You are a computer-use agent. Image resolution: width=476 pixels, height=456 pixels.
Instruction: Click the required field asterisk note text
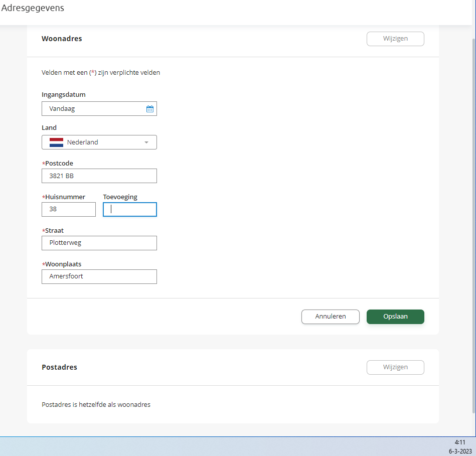point(100,72)
